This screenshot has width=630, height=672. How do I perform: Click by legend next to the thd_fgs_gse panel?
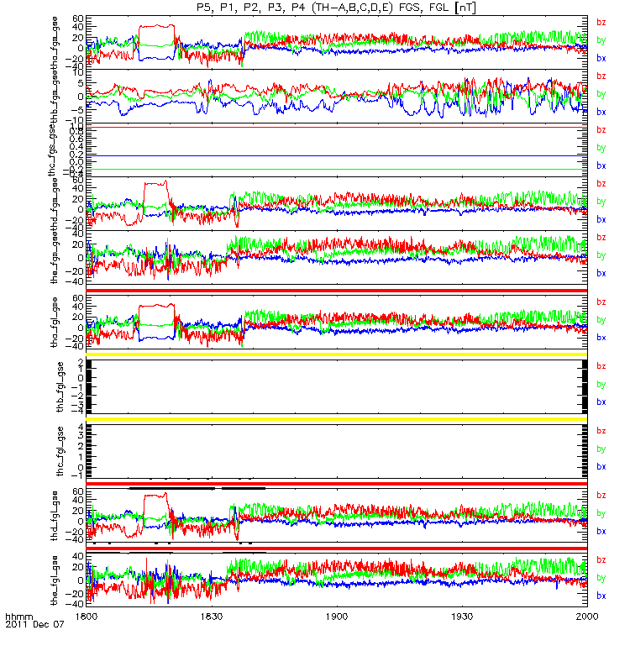click(x=601, y=202)
